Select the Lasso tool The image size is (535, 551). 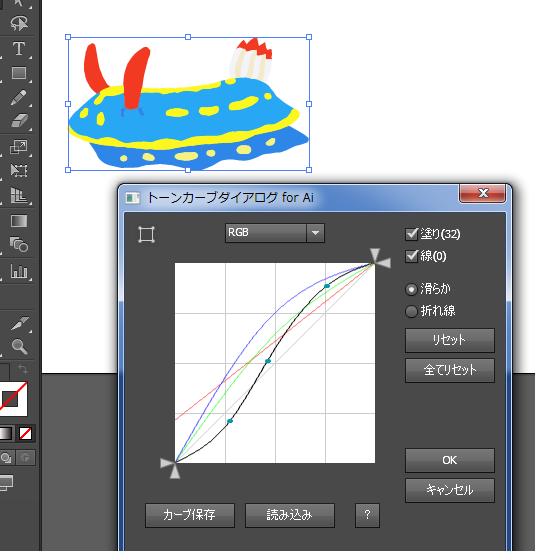coord(19,24)
